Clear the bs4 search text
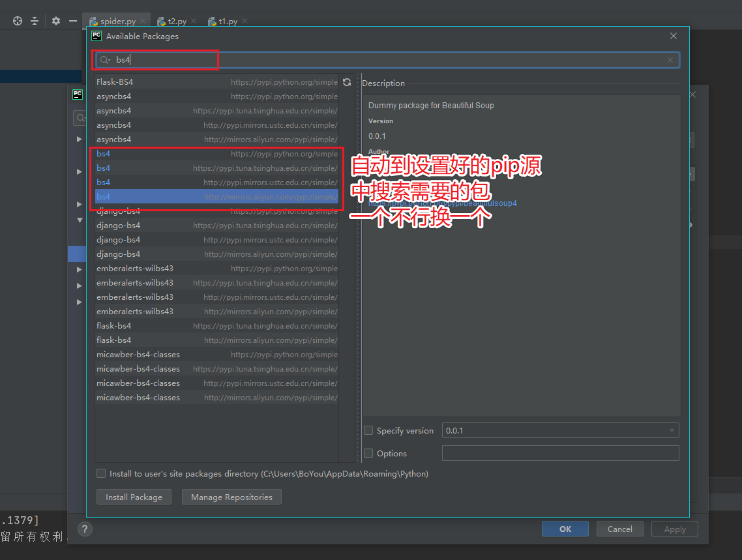The height and width of the screenshot is (560, 742). click(670, 60)
